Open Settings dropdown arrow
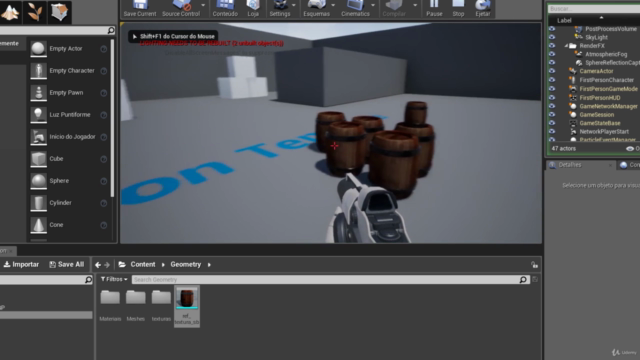This screenshot has width=640, height=360. point(293,5)
